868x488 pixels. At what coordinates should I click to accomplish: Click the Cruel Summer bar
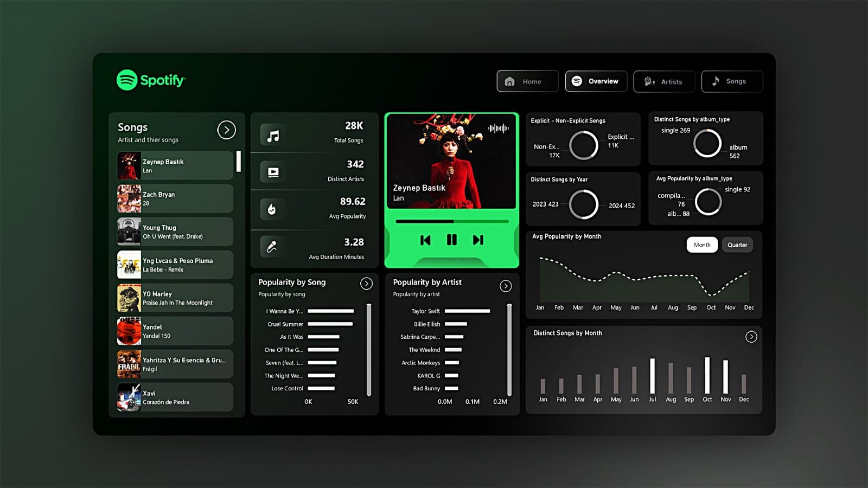click(x=330, y=324)
